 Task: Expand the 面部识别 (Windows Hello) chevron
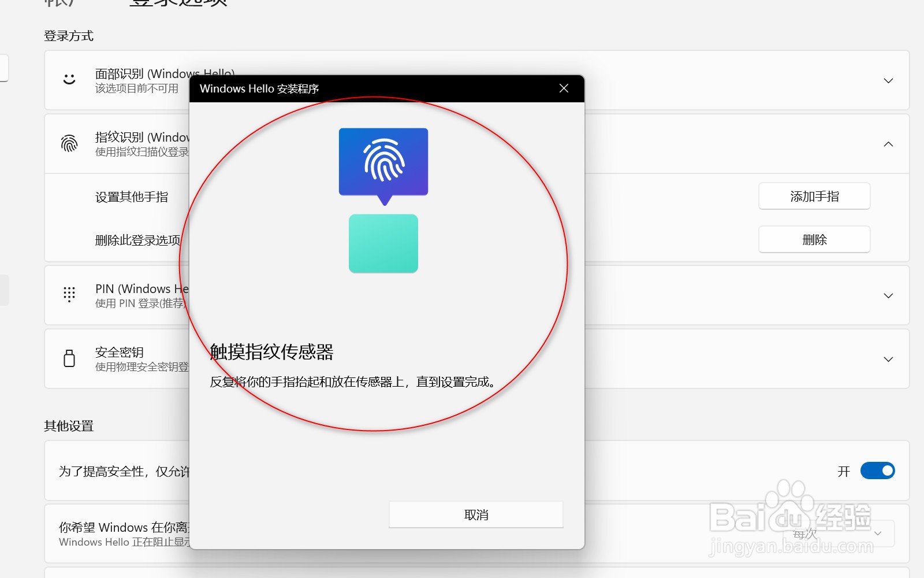(889, 80)
